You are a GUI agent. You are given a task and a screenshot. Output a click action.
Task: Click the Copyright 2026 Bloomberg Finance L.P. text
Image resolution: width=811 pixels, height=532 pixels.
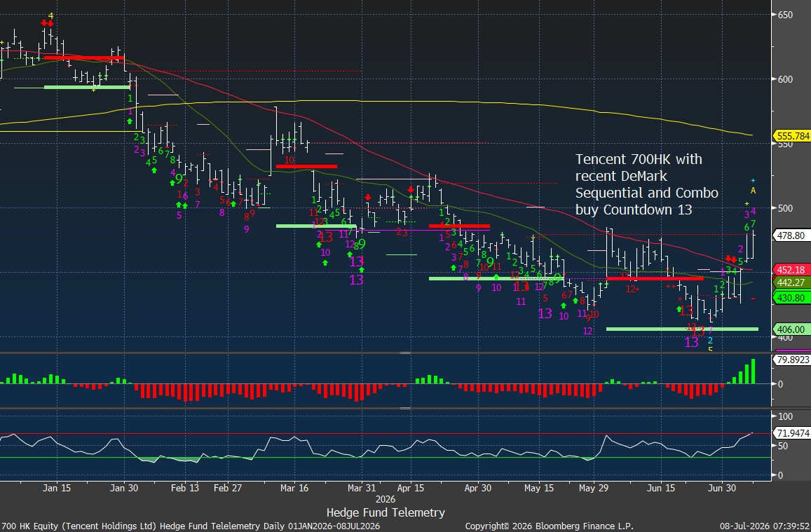pyautogui.click(x=549, y=526)
